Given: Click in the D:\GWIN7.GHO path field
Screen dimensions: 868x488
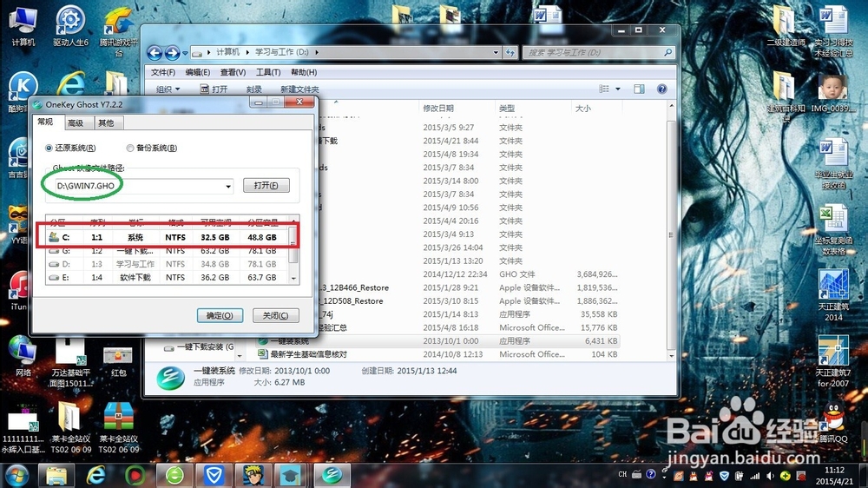Looking at the screenshot, I should pyautogui.click(x=138, y=186).
